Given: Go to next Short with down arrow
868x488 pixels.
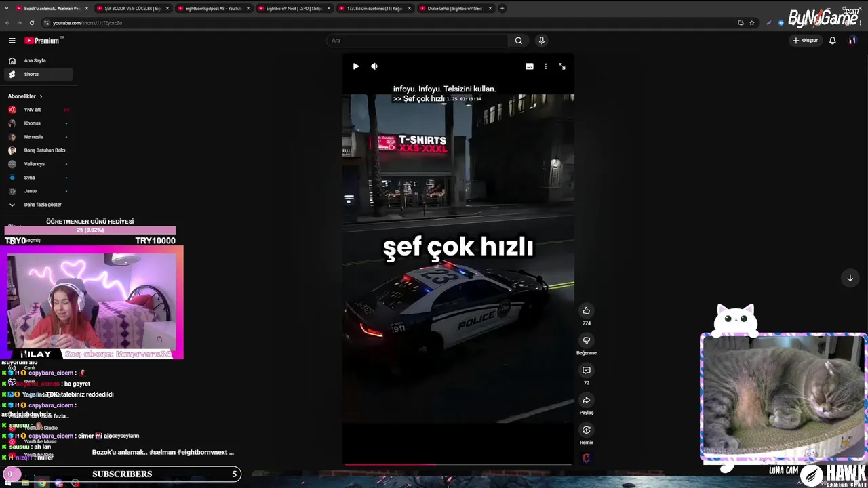Looking at the screenshot, I should tap(850, 278).
